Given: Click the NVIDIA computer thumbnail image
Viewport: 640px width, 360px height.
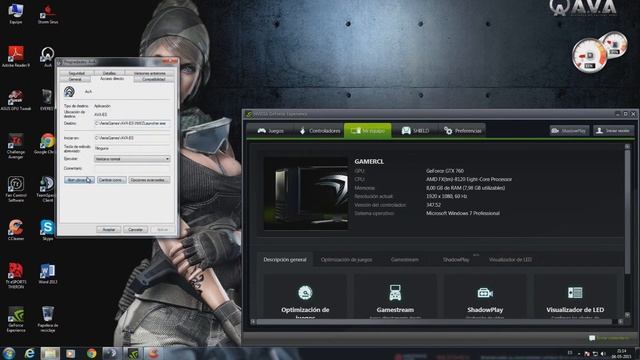Looking at the screenshot, I should click(x=306, y=193).
